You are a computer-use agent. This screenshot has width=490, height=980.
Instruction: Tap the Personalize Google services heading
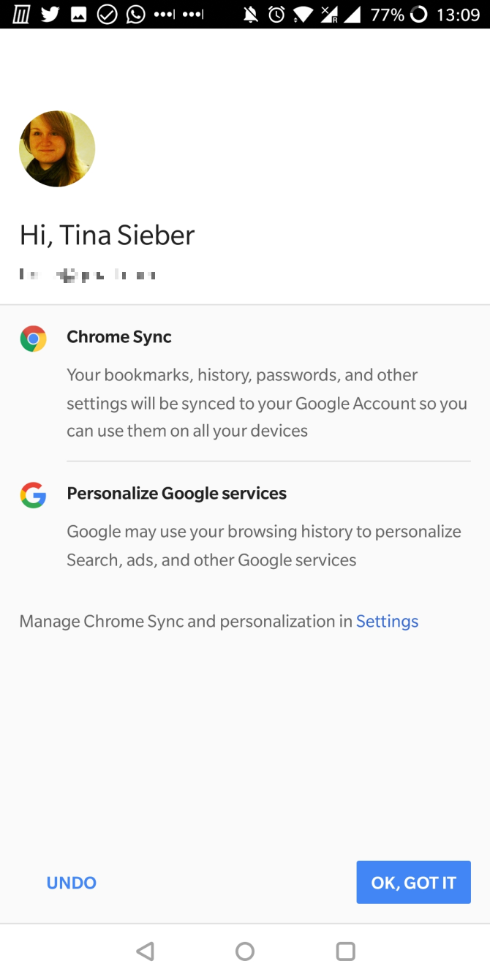click(x=176, y=493)
